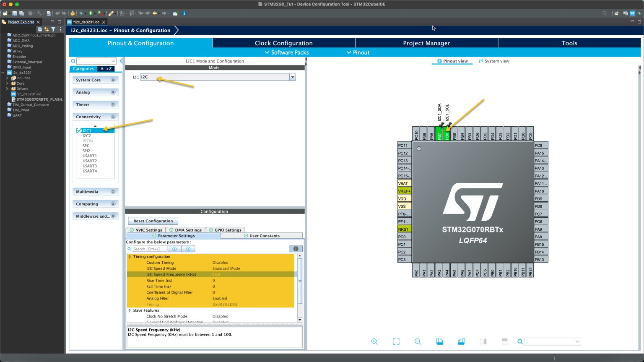Rotate the chip view counterclockwise

pyautogui.click(x=461, y=341)
